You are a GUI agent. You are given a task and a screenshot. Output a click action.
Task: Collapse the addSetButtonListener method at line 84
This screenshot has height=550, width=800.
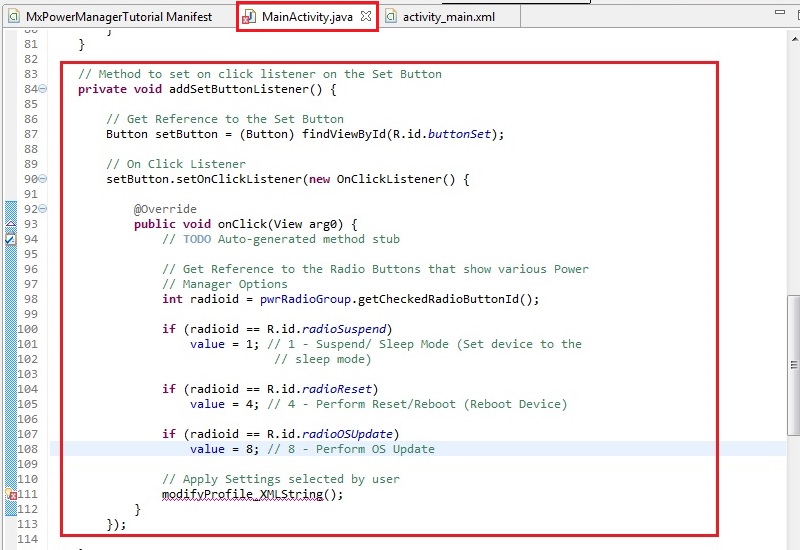pyautogui.click(x=42, y=90)
